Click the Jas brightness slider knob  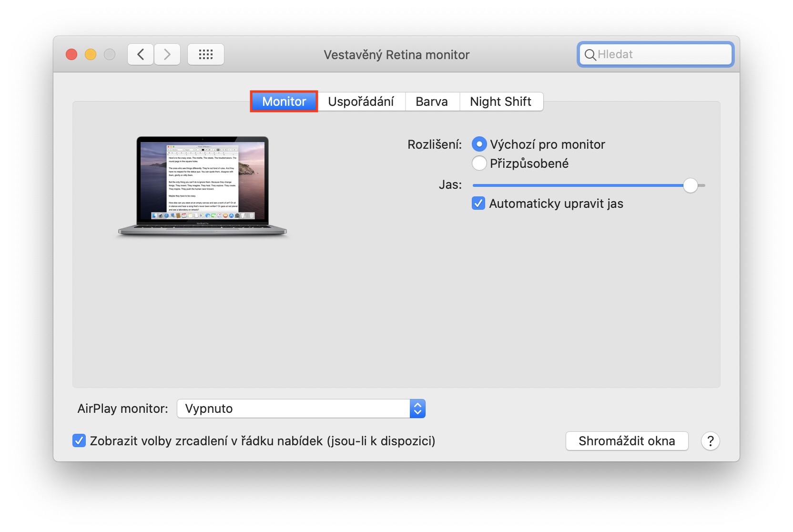(690, 185)
